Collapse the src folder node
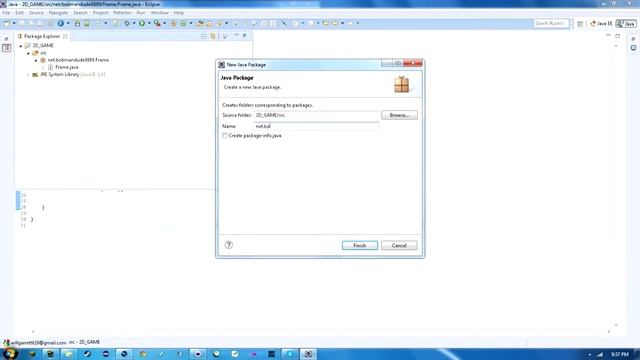 tap(28, 53)
